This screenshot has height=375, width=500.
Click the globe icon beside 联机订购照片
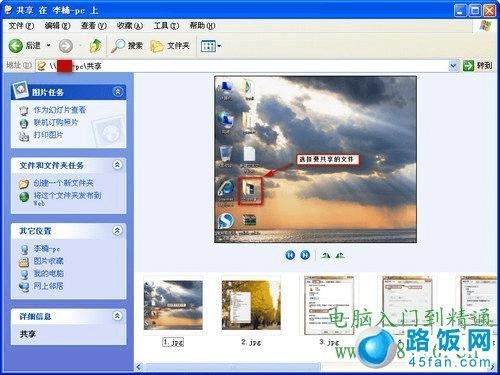click(24, 123)
